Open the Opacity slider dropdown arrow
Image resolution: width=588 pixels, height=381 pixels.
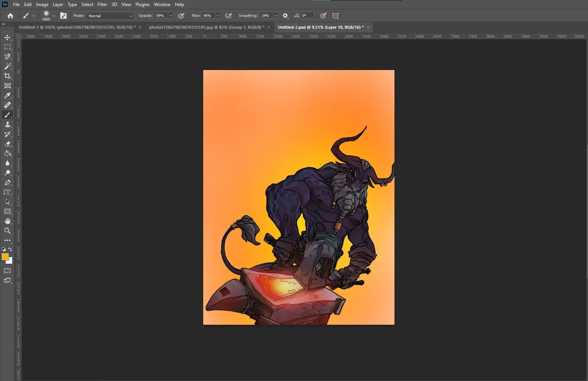(x=171, y=16)
